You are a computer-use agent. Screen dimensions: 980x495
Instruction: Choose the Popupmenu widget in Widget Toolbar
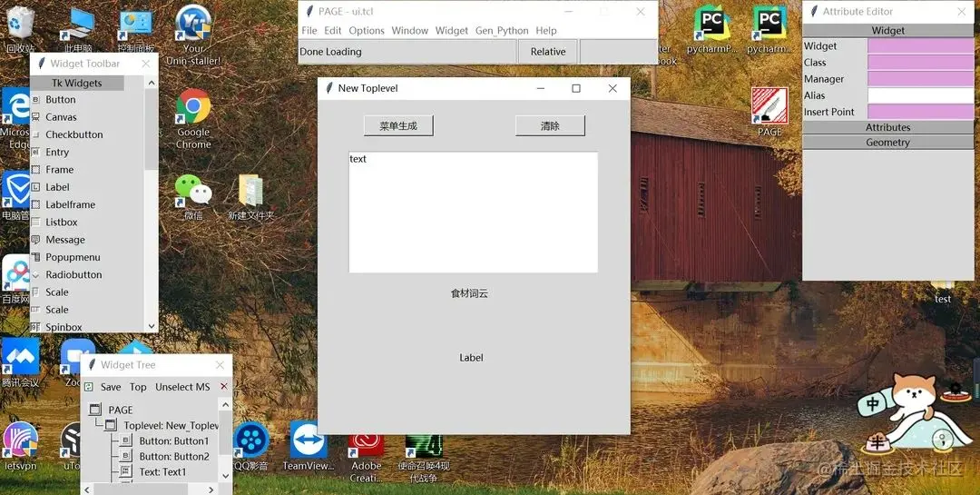73,257
